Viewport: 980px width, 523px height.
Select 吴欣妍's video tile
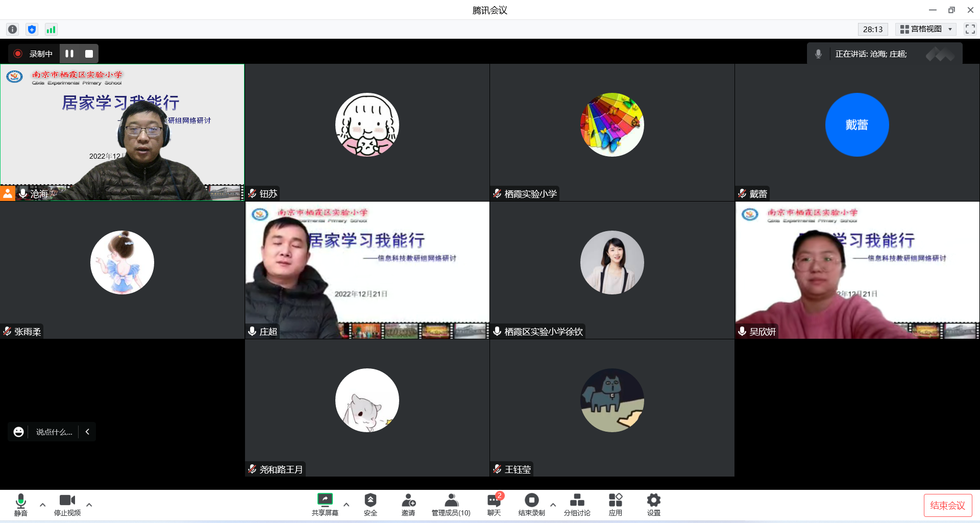pyautogui.click(x=857, y=270)
